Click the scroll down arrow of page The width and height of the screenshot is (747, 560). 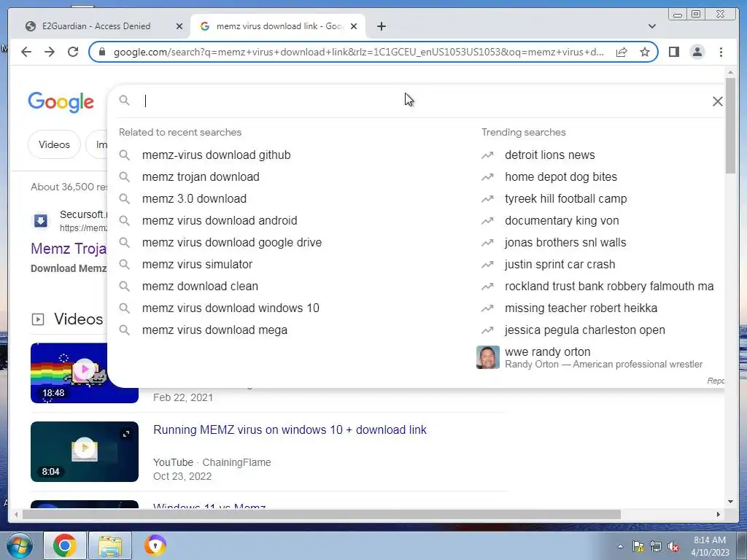point(730,502)
